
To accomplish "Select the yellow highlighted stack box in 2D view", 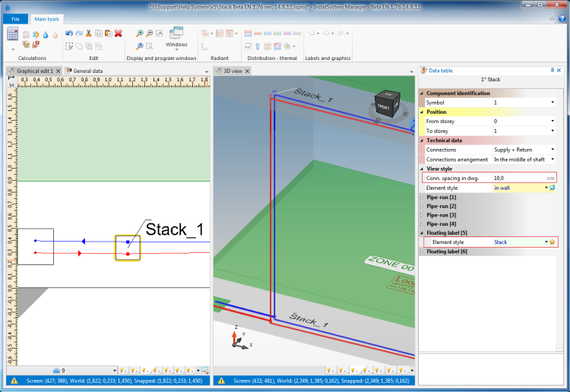I will pos(128,248).
